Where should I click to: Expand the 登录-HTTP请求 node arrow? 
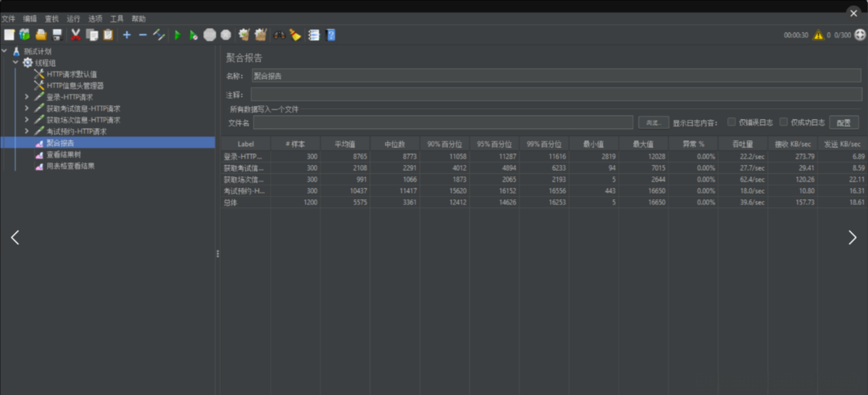coord(27,97)
